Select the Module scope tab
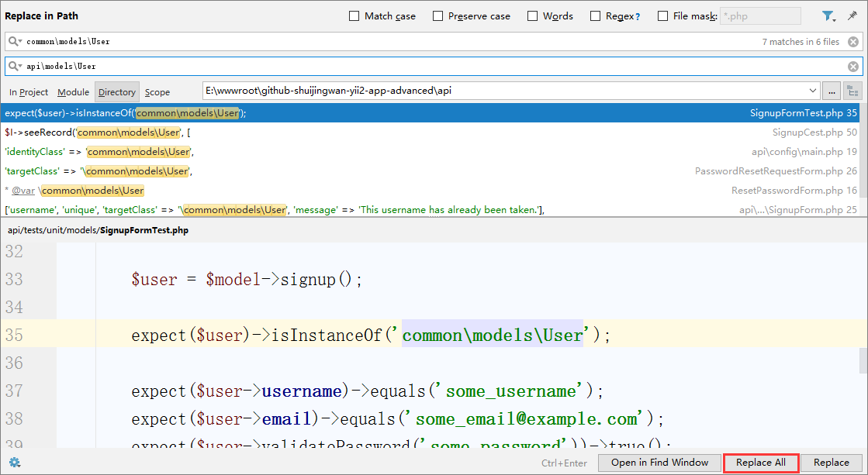Screen dimensions: 868x475 click(x=74, y=92)
